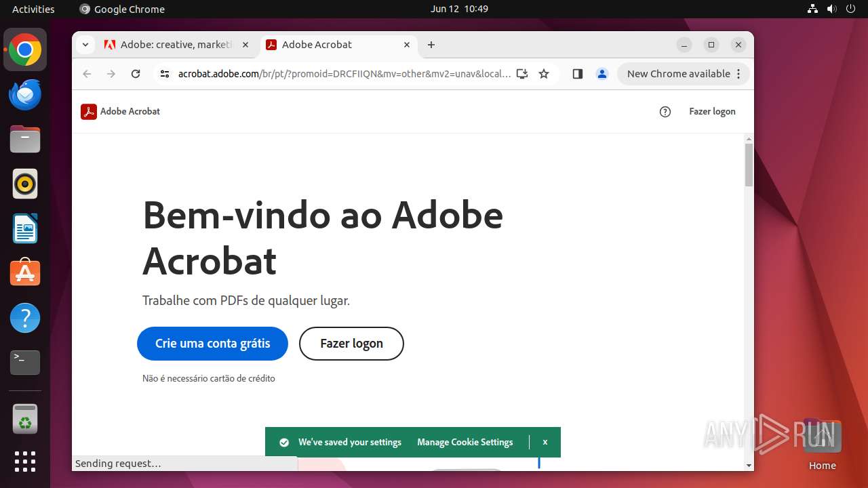Click Fazer logon in the page header
868x488 pixels.
pos(712,112)
